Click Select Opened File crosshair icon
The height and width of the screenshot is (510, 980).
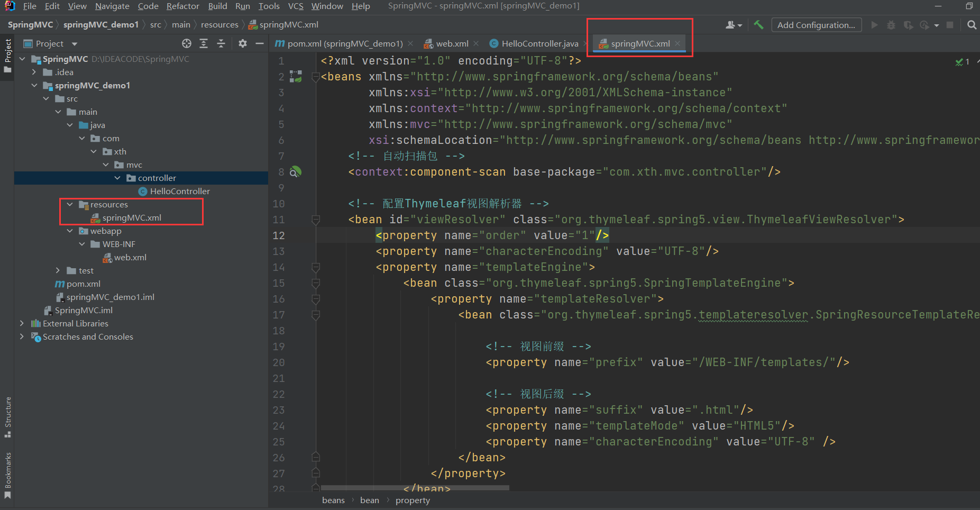[x=187, y=43]
